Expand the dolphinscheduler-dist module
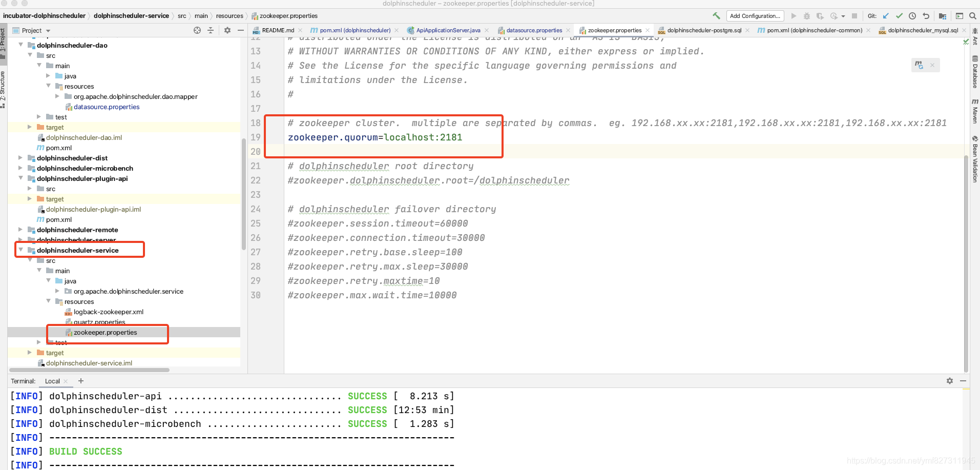 [20, 158]
